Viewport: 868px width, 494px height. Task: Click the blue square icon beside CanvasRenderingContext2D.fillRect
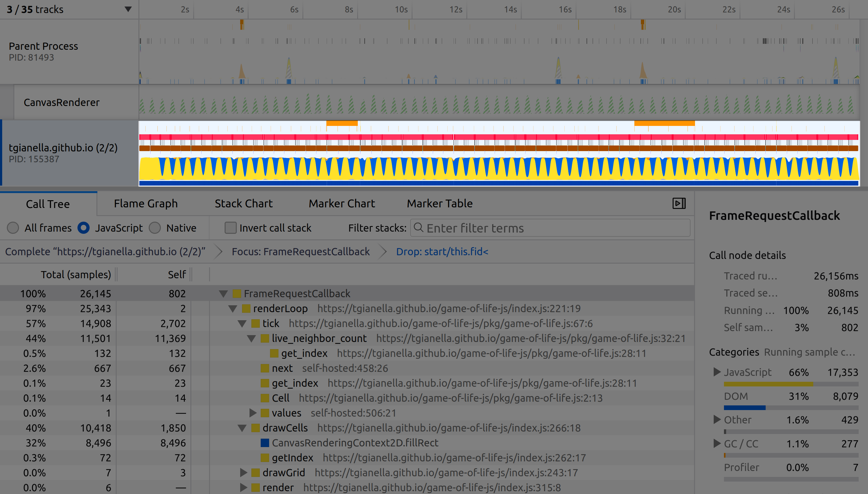pyautogui.click(x=265, y=443)
